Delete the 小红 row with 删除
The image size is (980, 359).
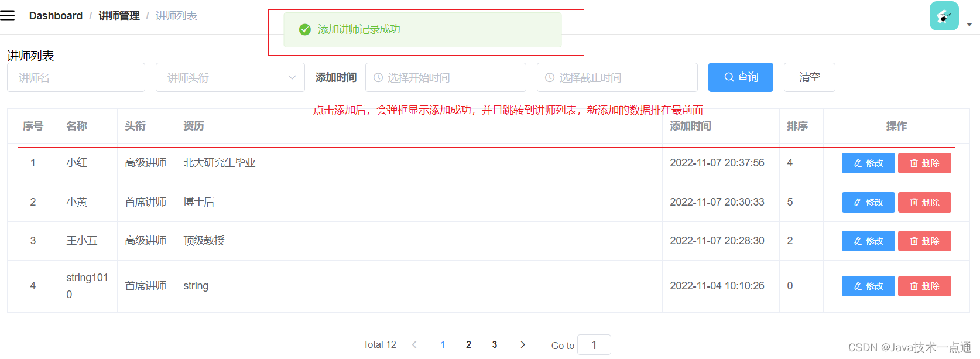click(x=924, y=163)
